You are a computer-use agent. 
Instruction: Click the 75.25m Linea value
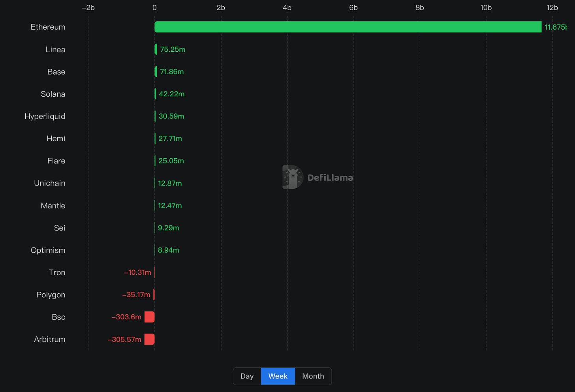coord(173,49)
